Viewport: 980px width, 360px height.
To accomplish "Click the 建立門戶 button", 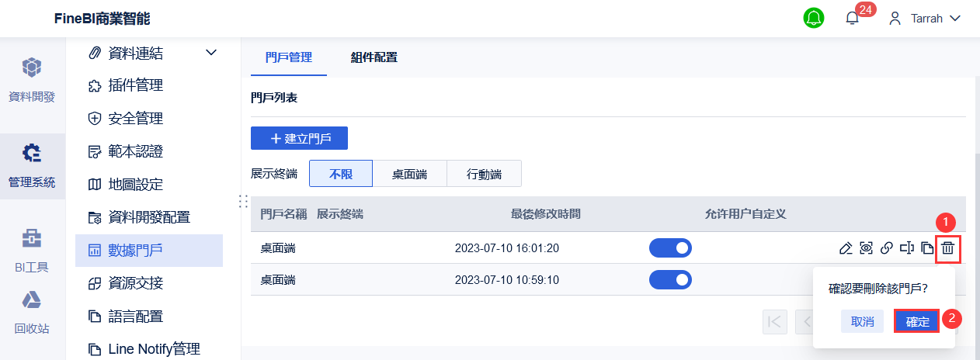I will (299, 138).
